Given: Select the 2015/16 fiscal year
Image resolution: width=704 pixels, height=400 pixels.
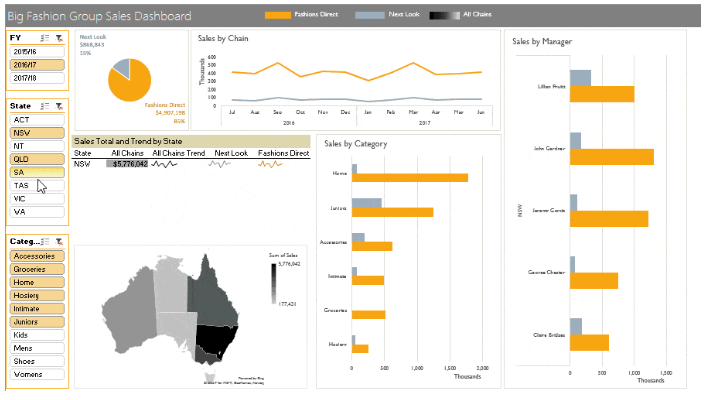Looking at the screenshot, I should [37, 52].
